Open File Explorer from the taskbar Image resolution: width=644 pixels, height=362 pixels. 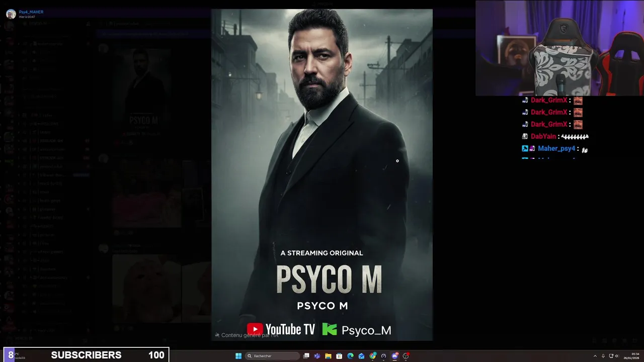[x=328, y=356]
